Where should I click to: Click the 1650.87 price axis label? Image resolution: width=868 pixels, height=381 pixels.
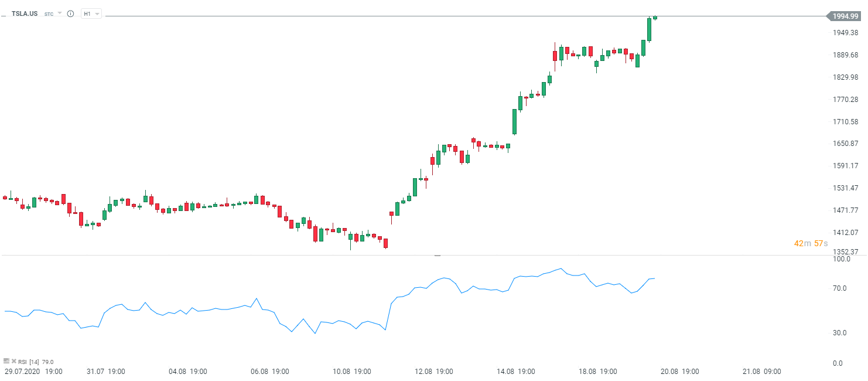pyautogui.click(x=845, y=144)
